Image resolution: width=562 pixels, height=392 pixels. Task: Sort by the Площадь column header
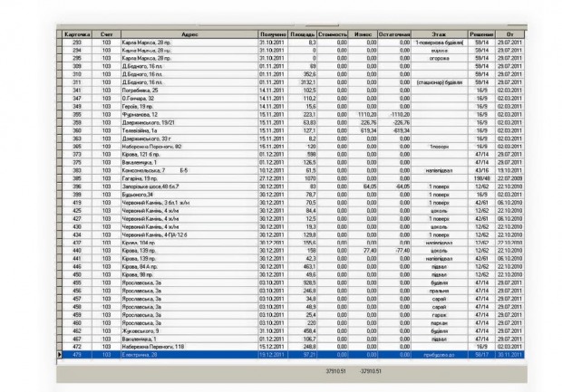pos(304,33)
